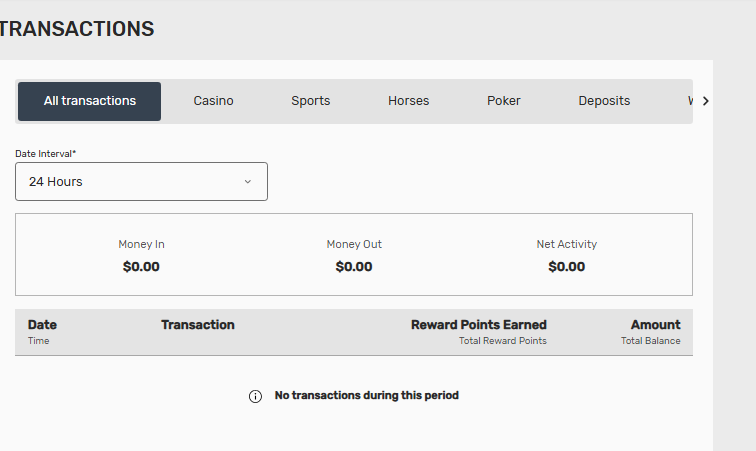
Task: Open the Date Interval dropdown arrow
Action: point(248,182)
